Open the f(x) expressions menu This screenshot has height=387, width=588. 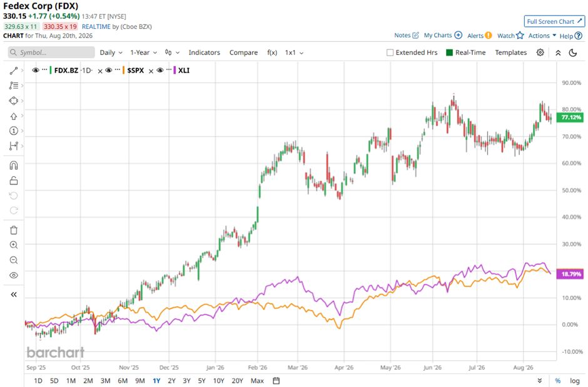tap(272, 53)
